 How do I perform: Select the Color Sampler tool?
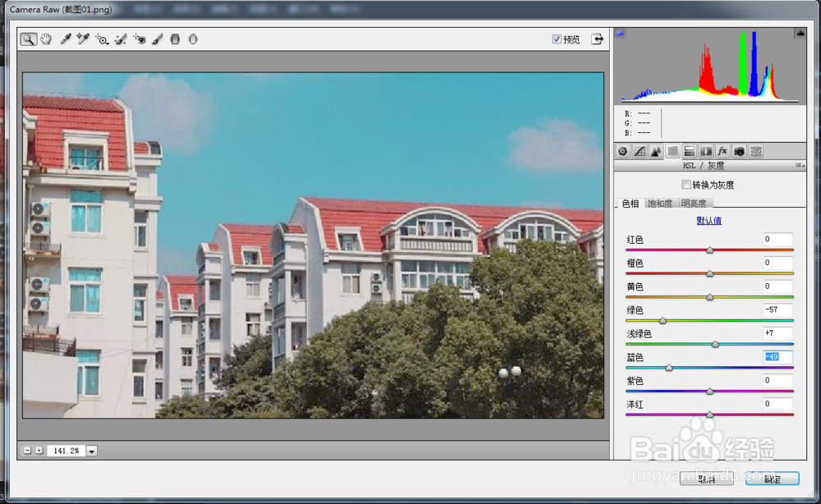point(83,39)
